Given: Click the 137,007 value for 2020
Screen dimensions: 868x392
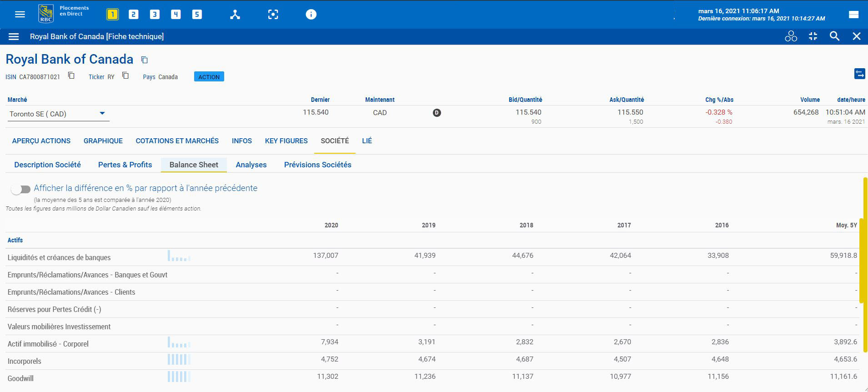Looking at the screenshot, I should tap(326, 256).
